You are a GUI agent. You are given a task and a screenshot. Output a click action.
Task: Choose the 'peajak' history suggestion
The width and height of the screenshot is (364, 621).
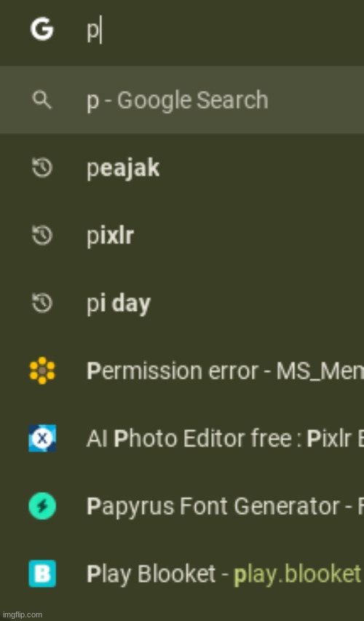[x=182, y=167]
